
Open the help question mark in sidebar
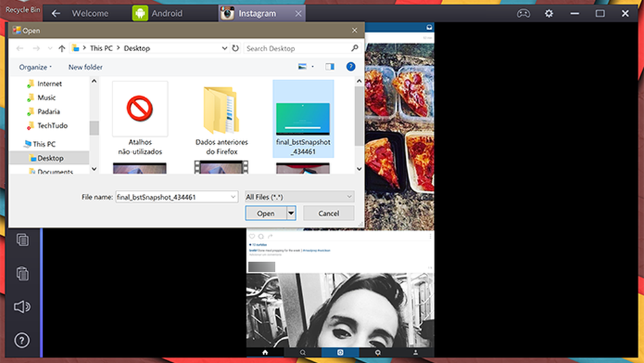[22, 340]
